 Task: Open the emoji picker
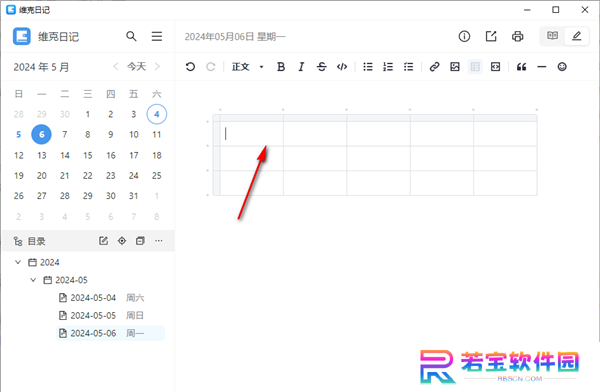[562, 67]
